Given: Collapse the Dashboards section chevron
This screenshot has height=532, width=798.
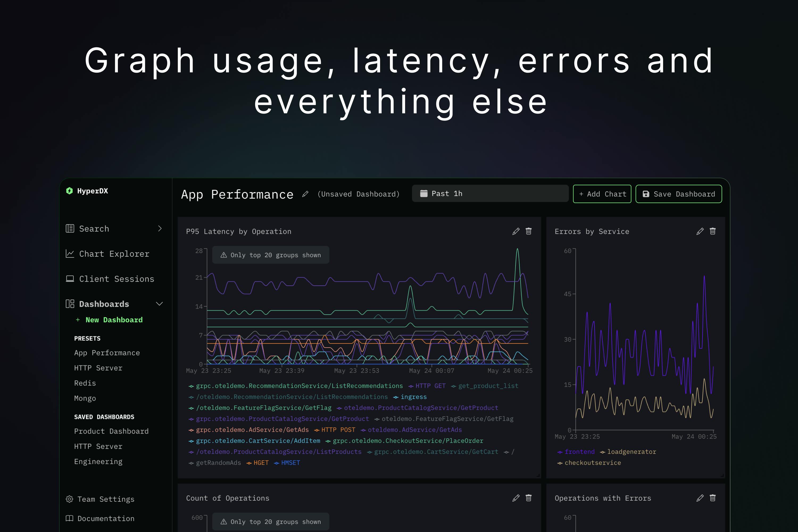Looking at the screenshot, I should (x=159, y=304).
